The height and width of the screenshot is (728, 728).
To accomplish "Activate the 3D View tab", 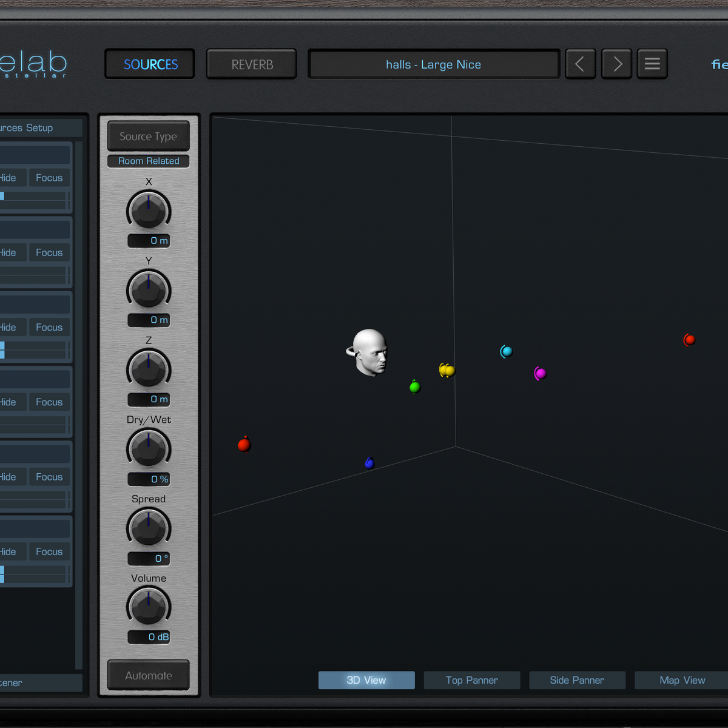I will (x=366, y=680).
